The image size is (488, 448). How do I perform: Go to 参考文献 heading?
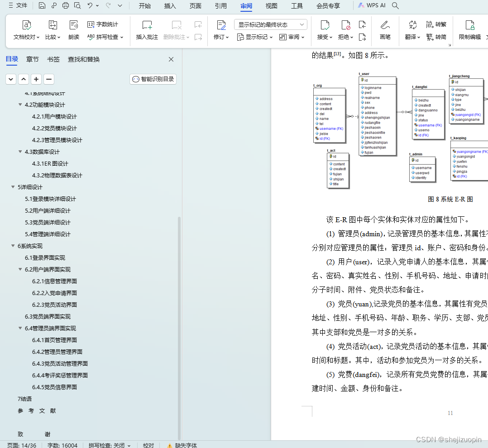click(37, 411)
